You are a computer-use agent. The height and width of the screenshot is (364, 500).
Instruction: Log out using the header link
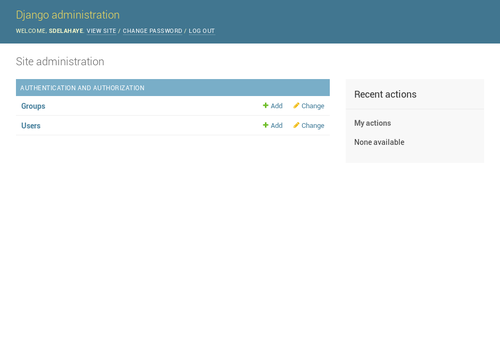[202, 31]
